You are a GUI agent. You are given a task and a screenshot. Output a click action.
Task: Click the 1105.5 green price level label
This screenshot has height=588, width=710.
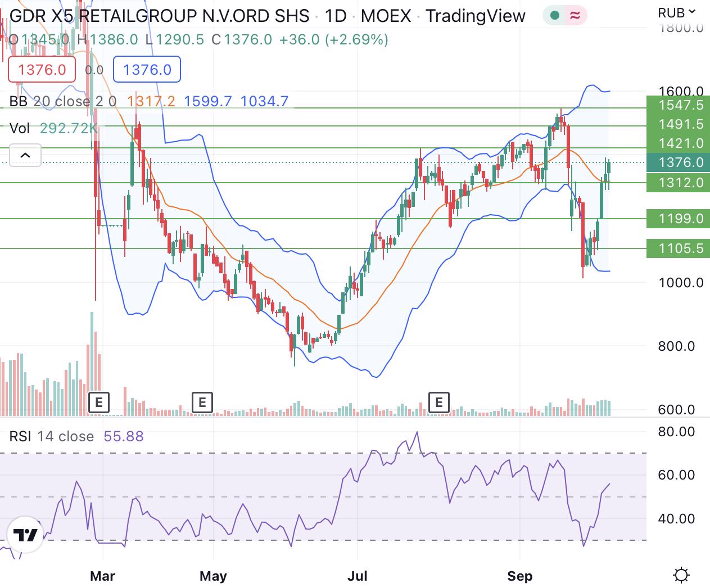[x=677, y=248]
